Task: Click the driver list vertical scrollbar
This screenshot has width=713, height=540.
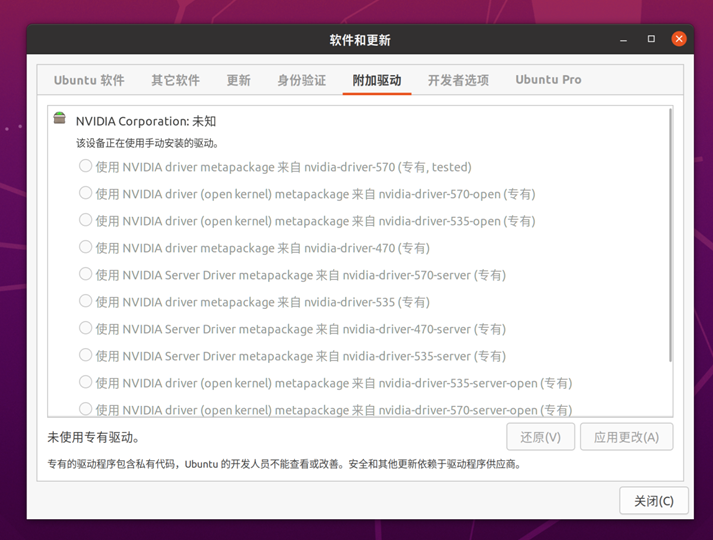Action: (x=670, y=235)
